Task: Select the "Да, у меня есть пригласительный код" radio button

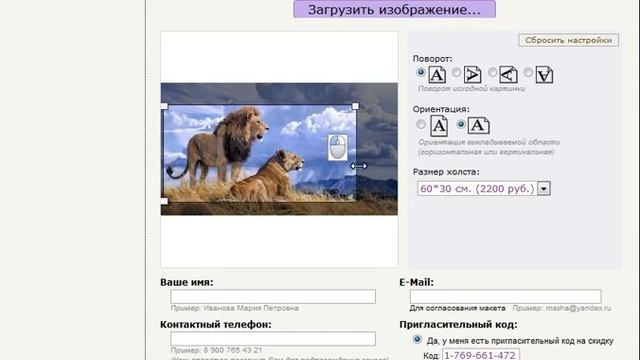Action: coord(417,340)
